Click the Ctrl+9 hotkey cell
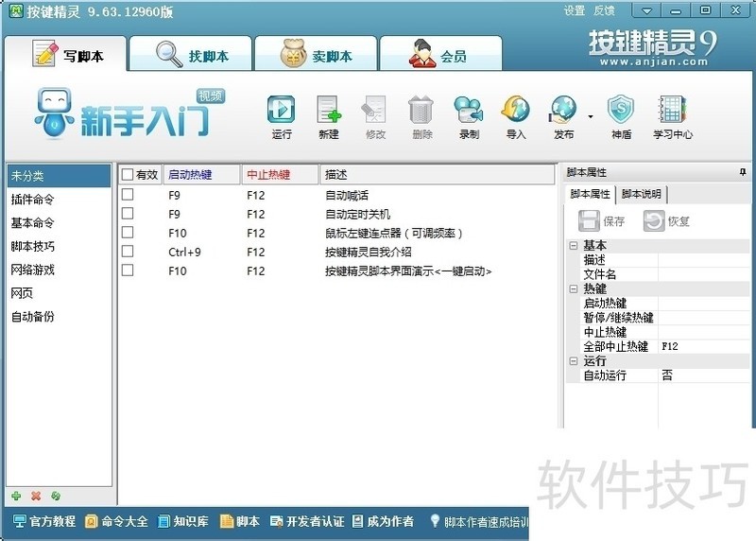The width and height of the screenshot is (756, 541). (184, 252)
